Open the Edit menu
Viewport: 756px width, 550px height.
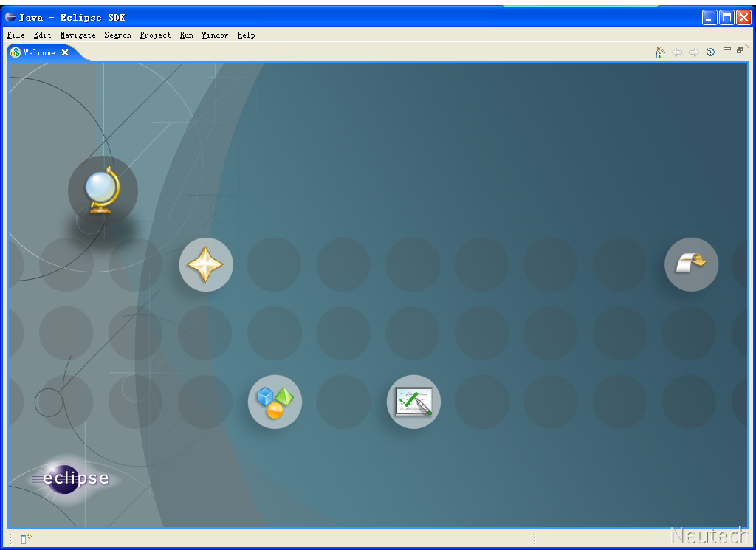pyautogui.click(x=42, y=35)
